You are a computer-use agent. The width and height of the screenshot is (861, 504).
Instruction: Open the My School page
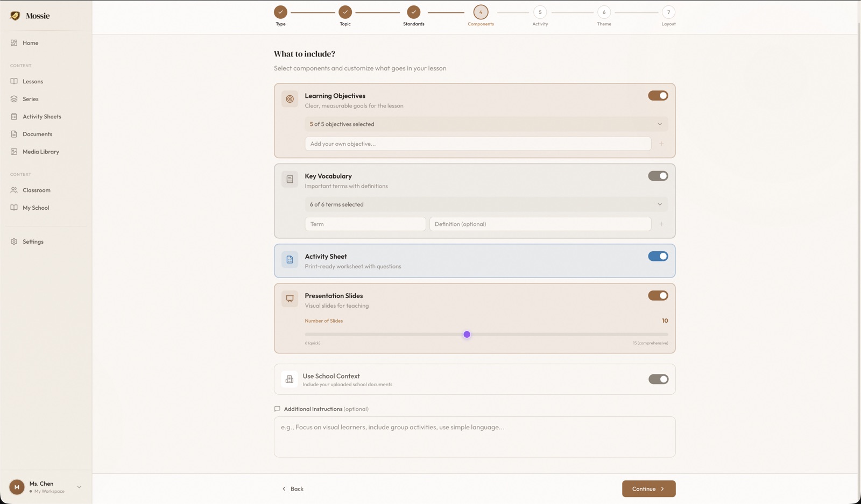[35, 208]
